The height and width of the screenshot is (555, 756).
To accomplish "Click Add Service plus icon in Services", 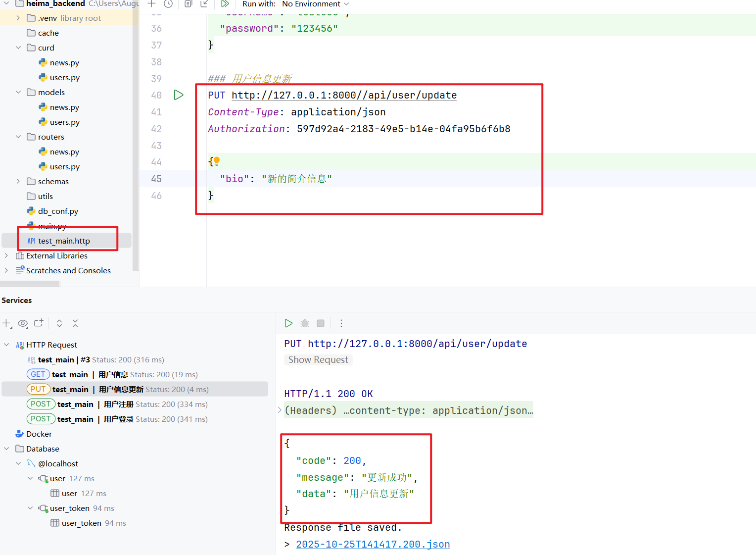I will [7, 323].
